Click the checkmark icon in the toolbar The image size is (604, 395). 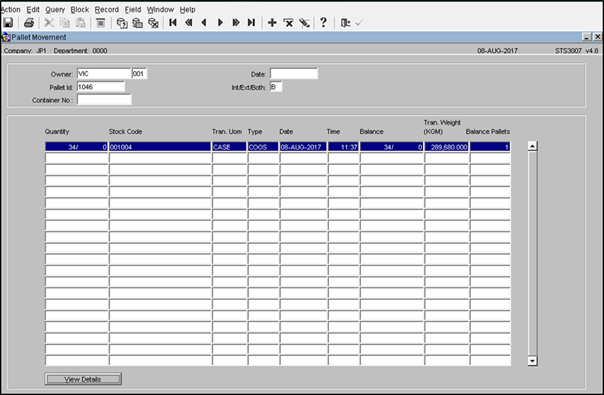point(359,23)
